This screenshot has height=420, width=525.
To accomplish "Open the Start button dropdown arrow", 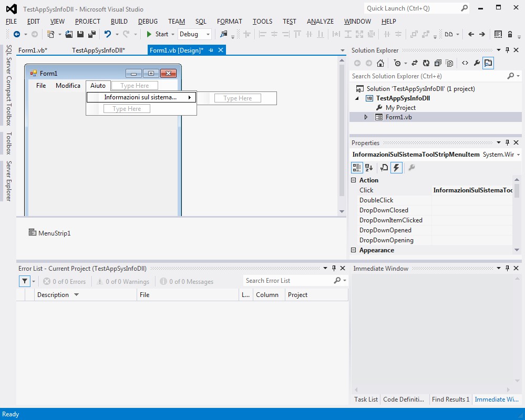I will tap(173, 34).
